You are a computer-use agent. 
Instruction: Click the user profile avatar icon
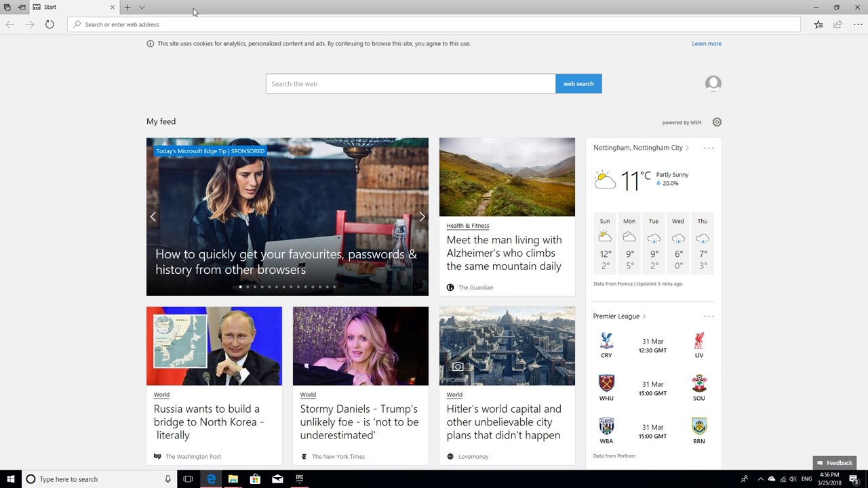(x=713, y=83)
